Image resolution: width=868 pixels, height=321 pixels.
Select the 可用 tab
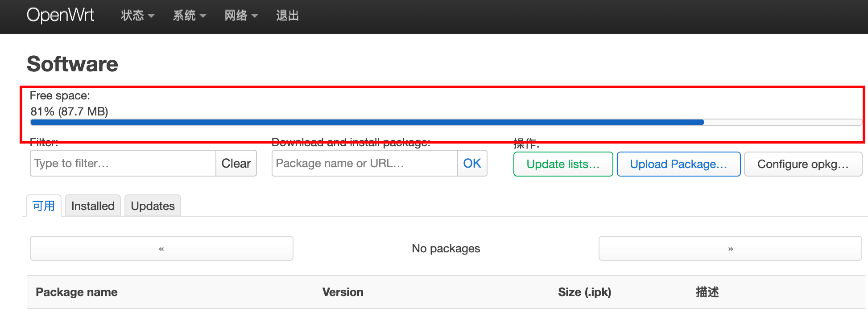click(44, 206)
